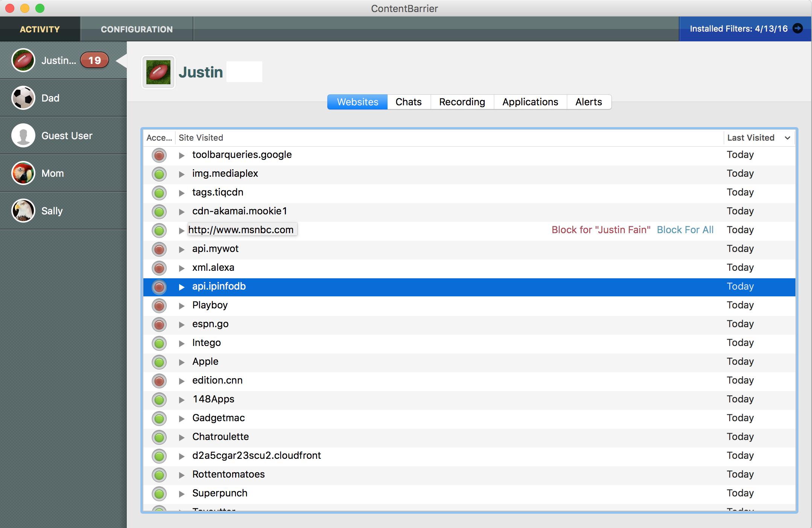Click Dad's soccer ball avatar
This screenshot has height=528, width=812.
pos(23,98)
